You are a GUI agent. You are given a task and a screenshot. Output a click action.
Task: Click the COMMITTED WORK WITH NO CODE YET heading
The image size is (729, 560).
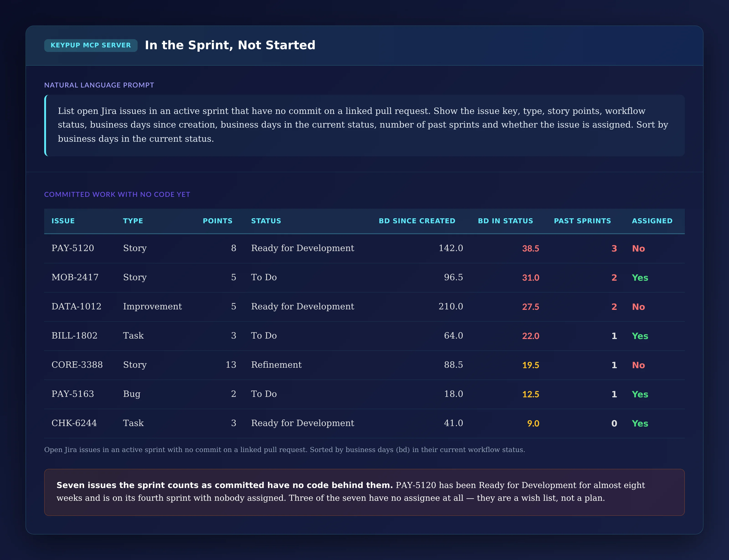[x=117, y=194]
